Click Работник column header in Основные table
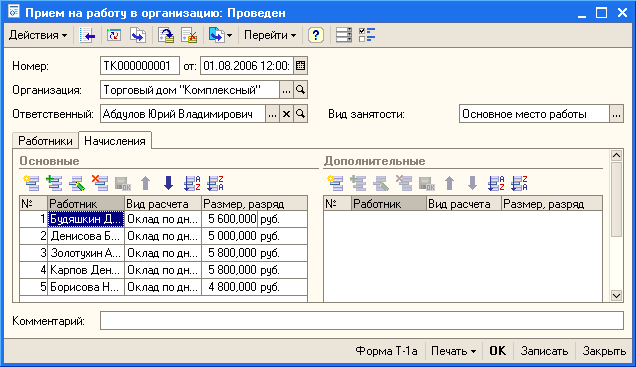This screenshot has width=636, height=367. tap(86, 204)
